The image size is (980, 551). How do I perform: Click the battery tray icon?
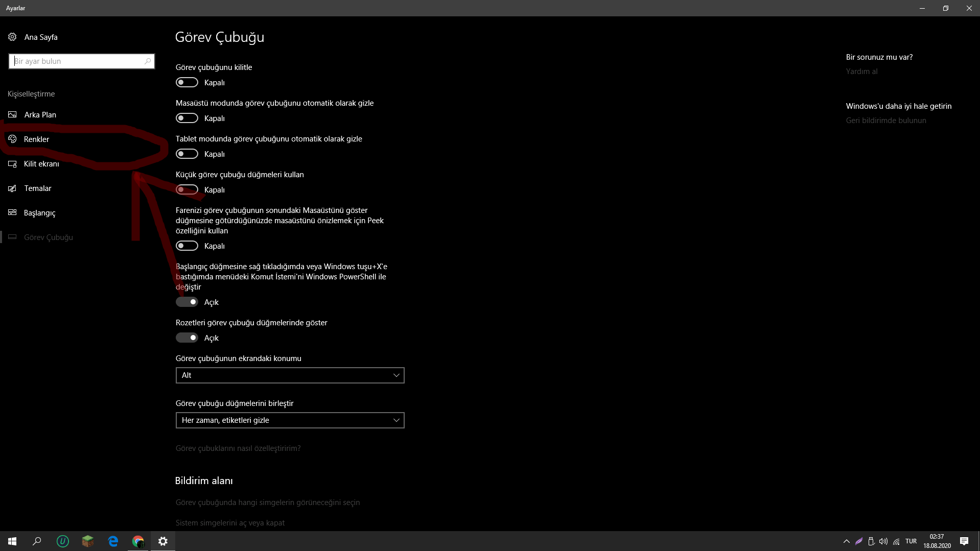871,541
